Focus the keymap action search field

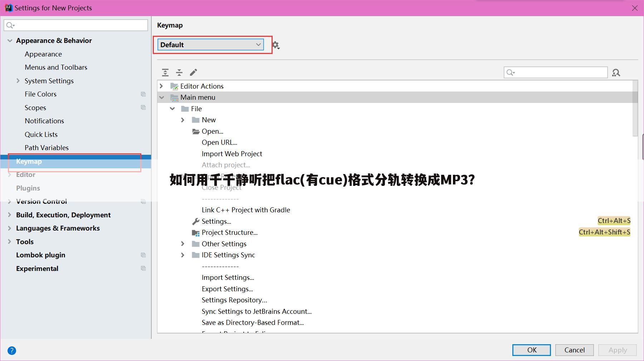tap(556, 73)
